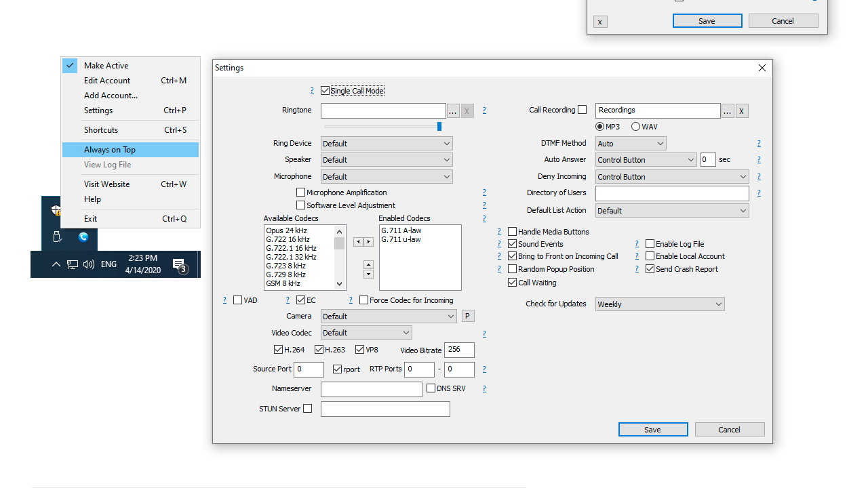Click the blue phone icon in system tray
This screenshot has width=868, height=488.
83,237
